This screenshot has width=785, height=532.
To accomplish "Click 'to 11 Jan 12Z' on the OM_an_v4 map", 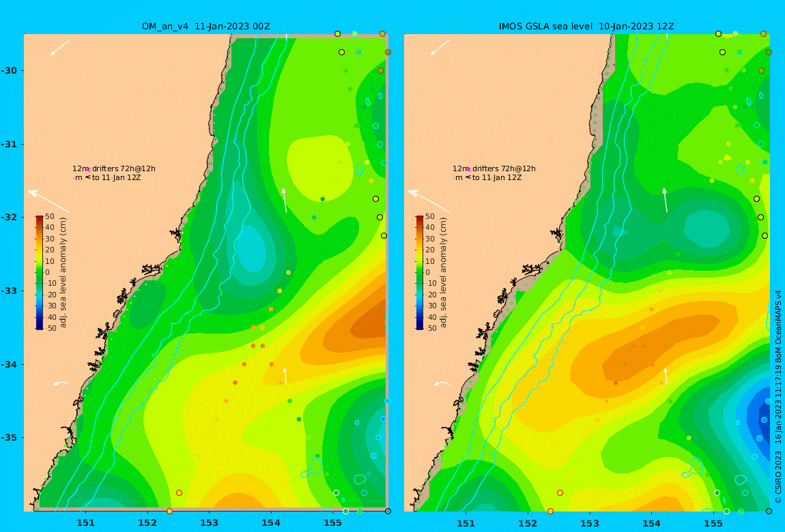I will [x=117, y=177].
